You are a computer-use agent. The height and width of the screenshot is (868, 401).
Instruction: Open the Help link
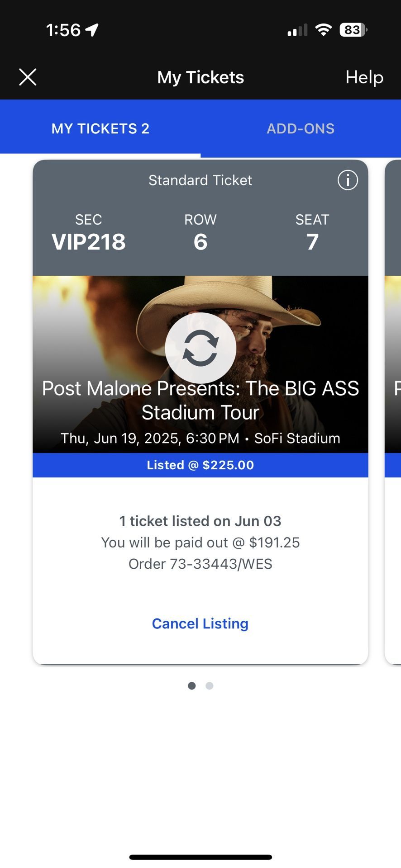364,77
